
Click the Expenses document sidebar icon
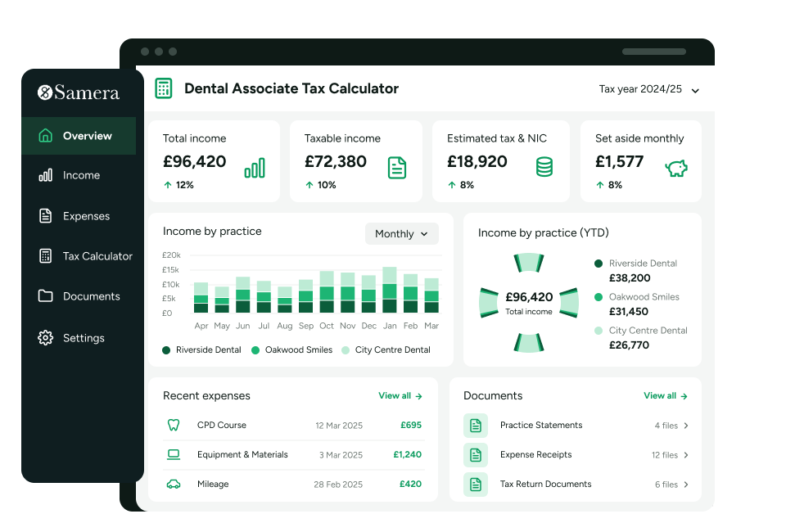tap(46, 215)
